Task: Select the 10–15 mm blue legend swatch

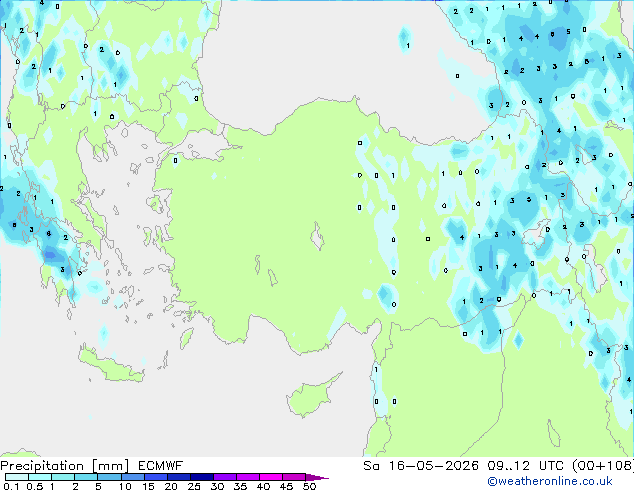Action: click(x=133, y=477)
